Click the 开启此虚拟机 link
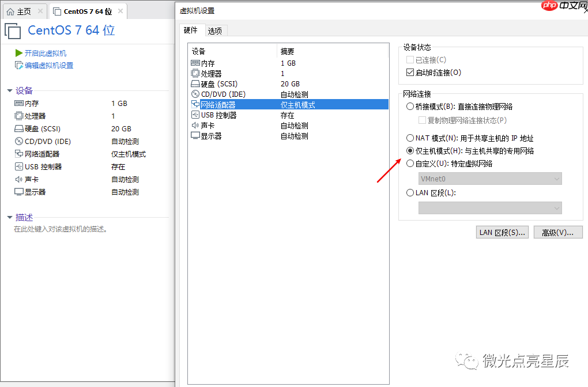This screenshot has width=588, height=387. (x=46, y=53)
